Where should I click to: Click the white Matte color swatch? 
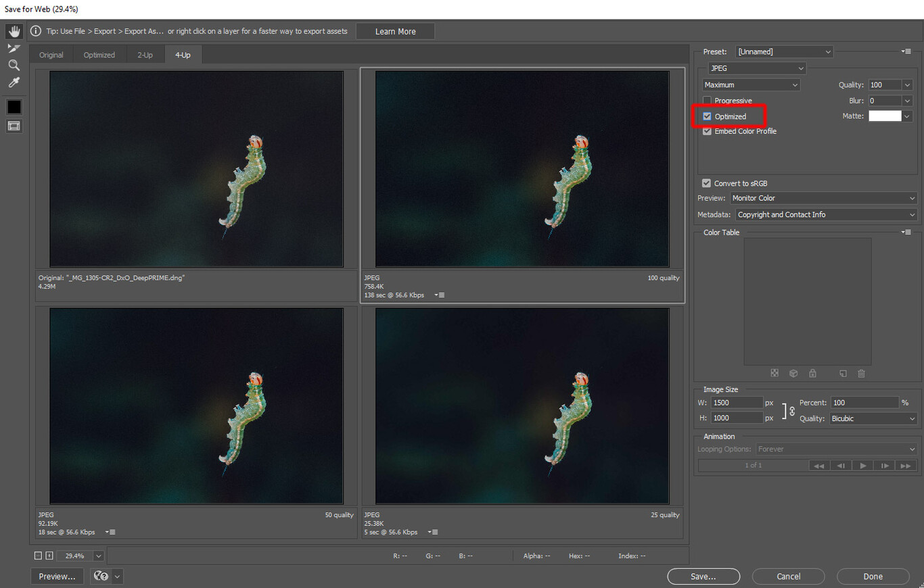[x=885, y=116]
